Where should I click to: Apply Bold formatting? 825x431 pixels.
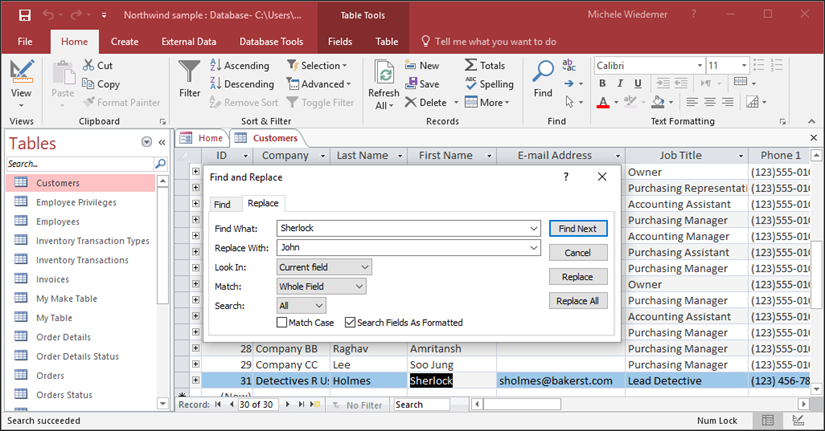602,83
